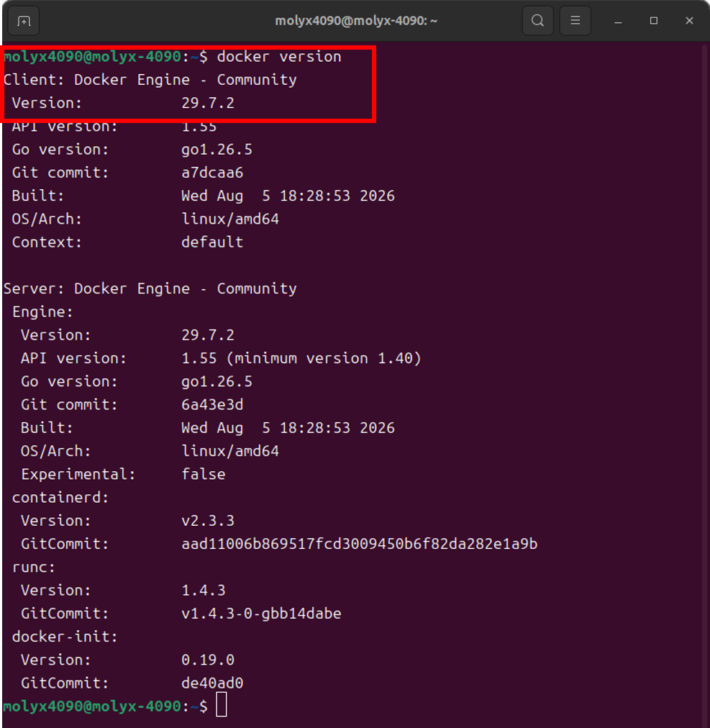The image size is (710, 728).
Task: Click the runc: heading
Action: [33, 568]
